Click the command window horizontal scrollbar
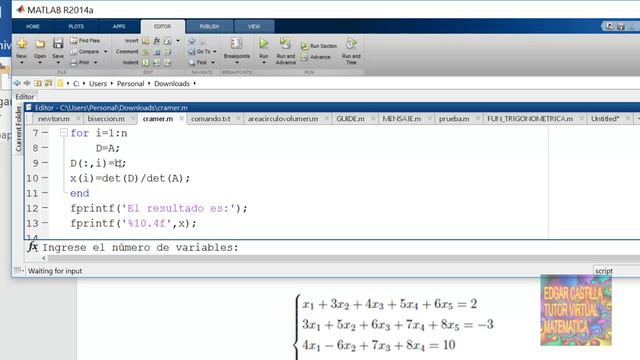The width and height of the screenshot is (640, 360). pyautogui.click(x=343, y=258)
